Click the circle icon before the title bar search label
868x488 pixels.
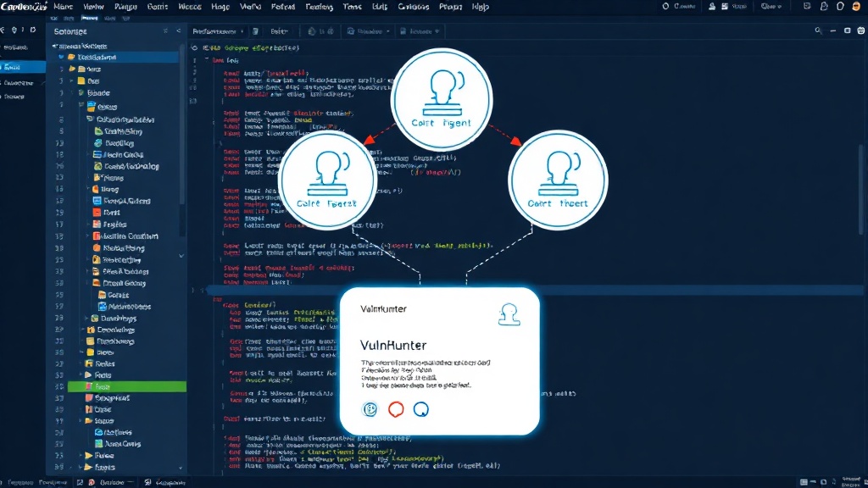pos(665,7)
